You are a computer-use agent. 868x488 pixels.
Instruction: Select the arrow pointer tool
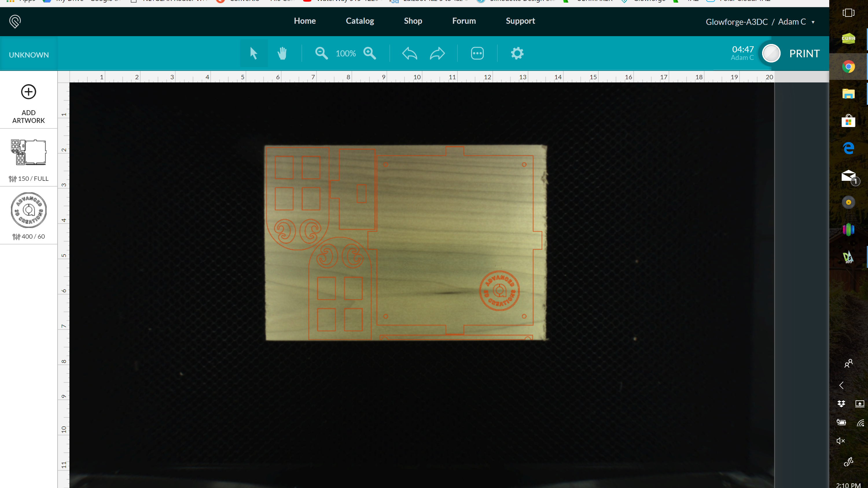253,53
